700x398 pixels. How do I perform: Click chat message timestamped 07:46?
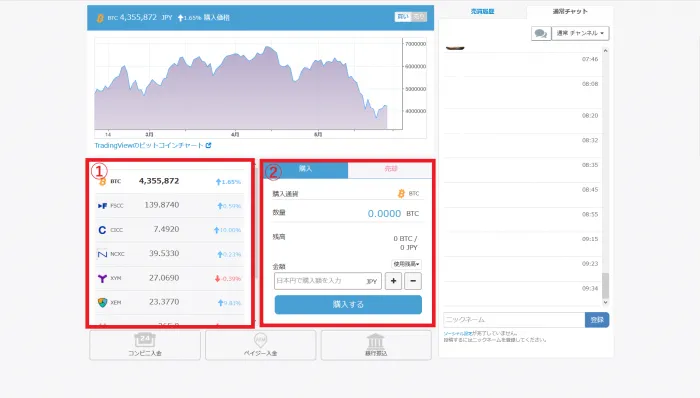tap(522, 64)
